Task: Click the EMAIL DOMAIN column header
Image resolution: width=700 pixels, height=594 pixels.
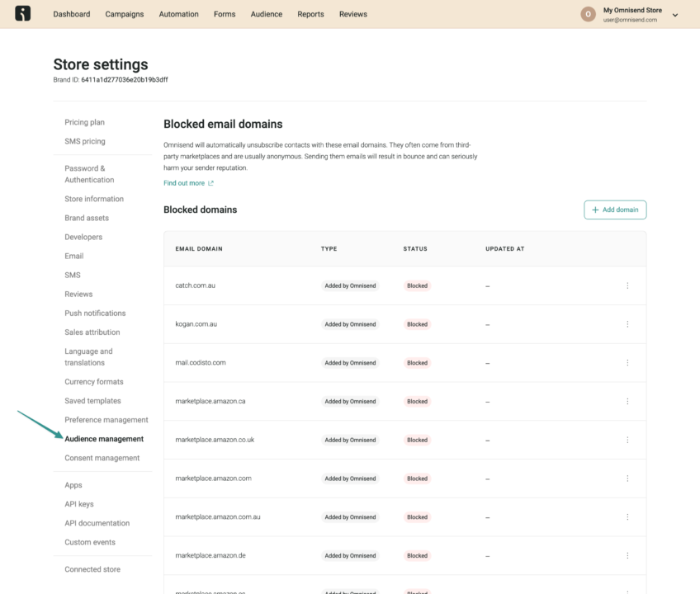Action: pos(199,249)
